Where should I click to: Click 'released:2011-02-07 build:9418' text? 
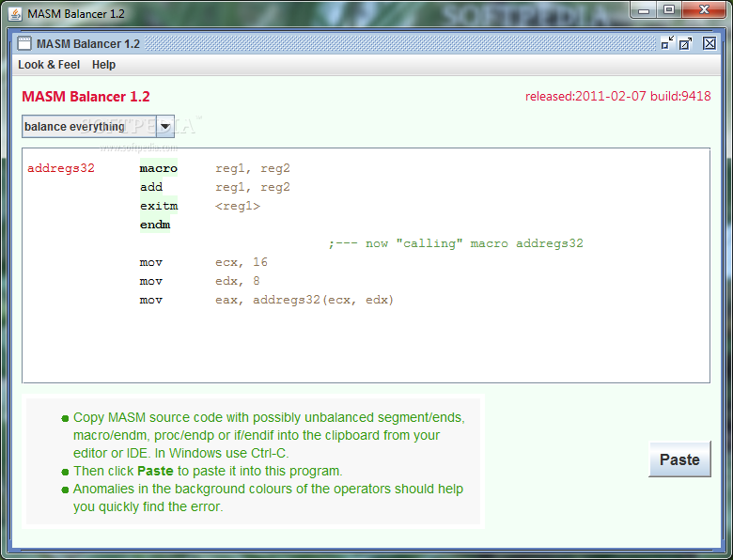tap(618, 96)
